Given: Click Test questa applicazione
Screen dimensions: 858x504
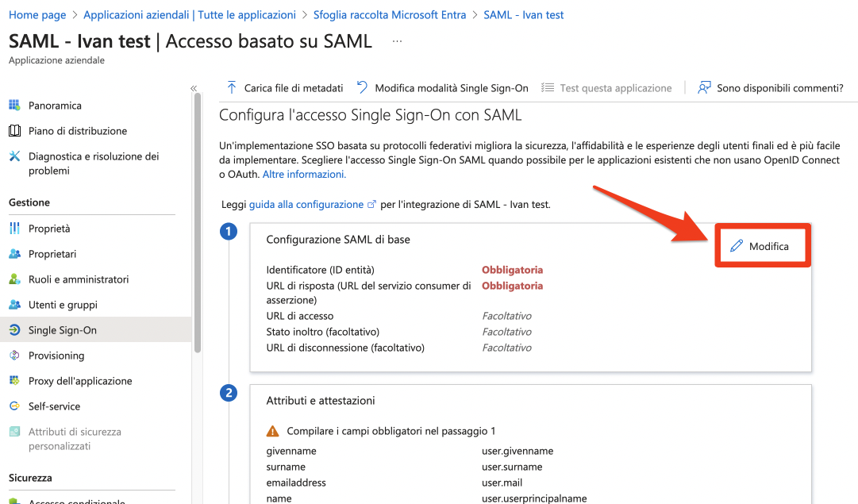Looking at the screenshot, I should pos(606,87).
